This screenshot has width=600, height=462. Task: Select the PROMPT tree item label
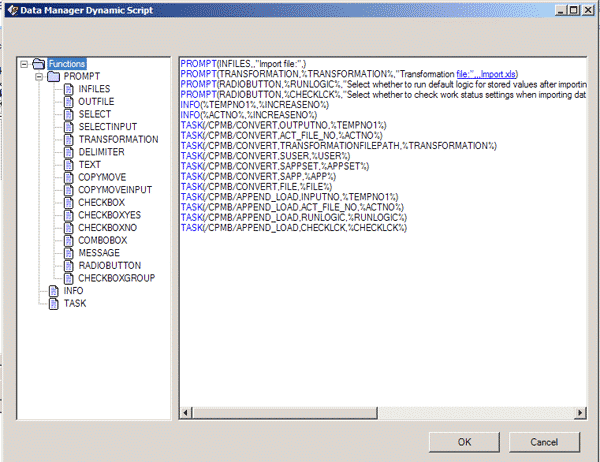coord(82,77)
